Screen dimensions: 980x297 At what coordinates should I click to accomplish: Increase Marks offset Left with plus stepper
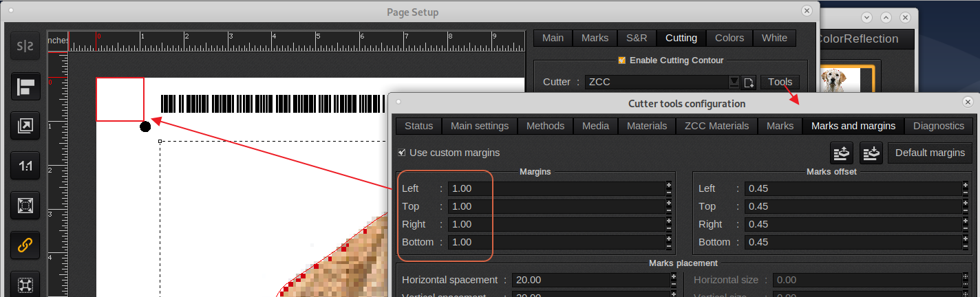click(x=964, y=185)
